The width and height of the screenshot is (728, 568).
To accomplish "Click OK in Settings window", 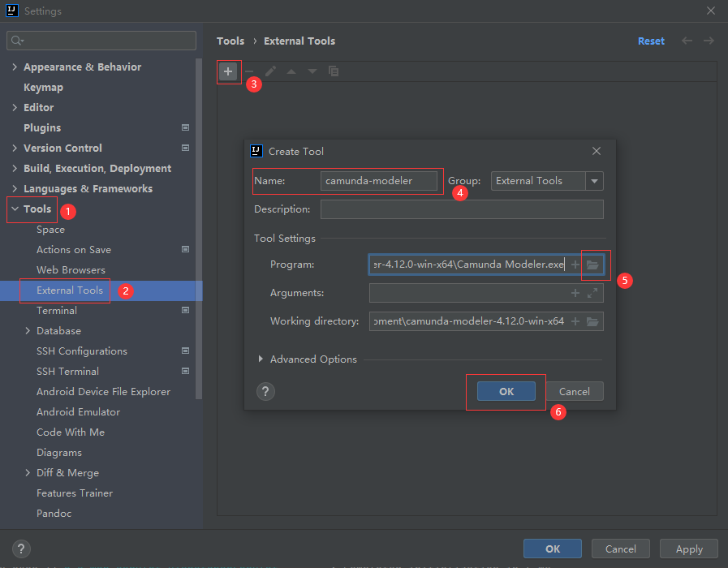I will (x=553, y=549).
